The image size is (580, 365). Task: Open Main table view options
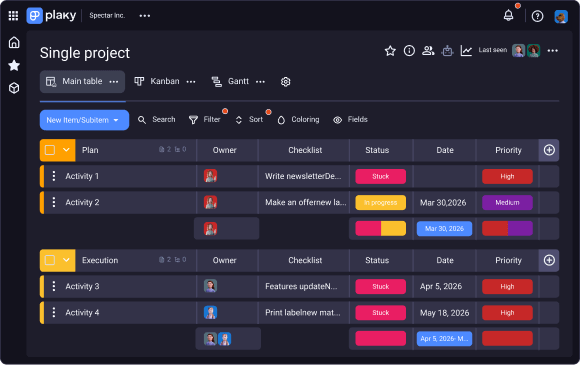click(x=114, y=81)
